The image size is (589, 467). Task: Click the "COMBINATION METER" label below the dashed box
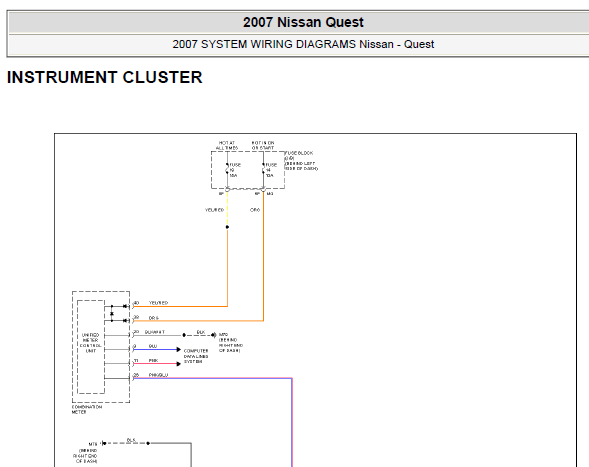pos(87,410)
